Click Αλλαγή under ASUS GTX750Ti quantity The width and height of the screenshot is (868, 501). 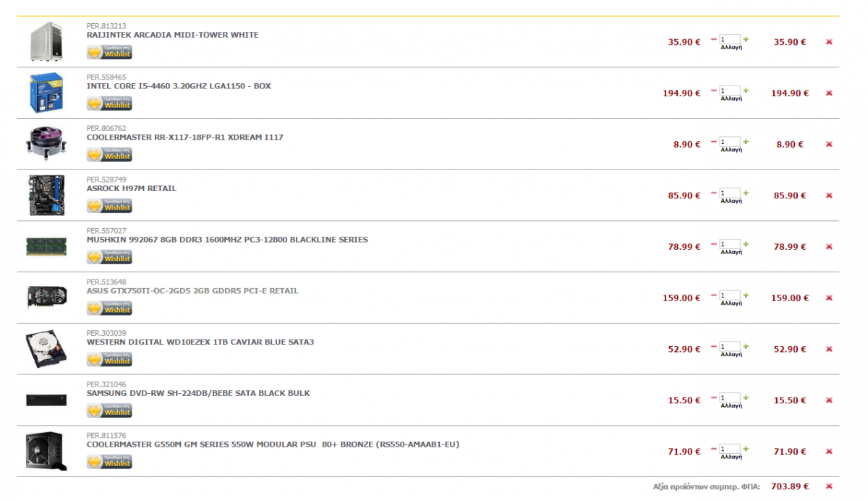point(731,303)
